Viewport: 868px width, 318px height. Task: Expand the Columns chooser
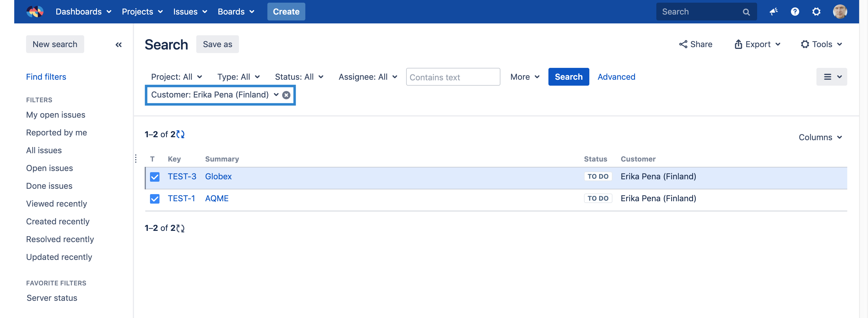pos(820,138)
